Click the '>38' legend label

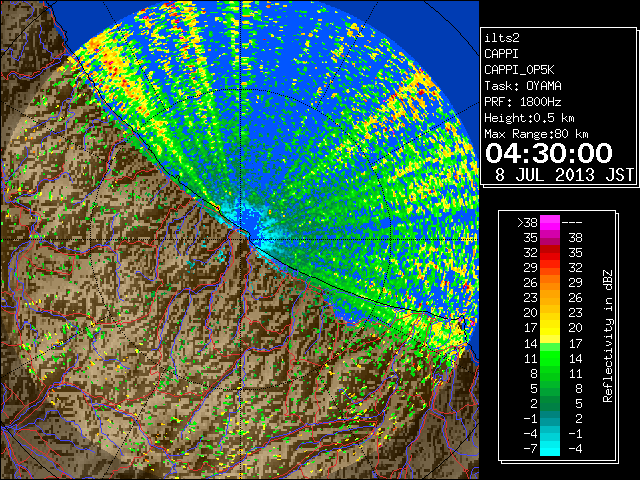click(527, 223)
